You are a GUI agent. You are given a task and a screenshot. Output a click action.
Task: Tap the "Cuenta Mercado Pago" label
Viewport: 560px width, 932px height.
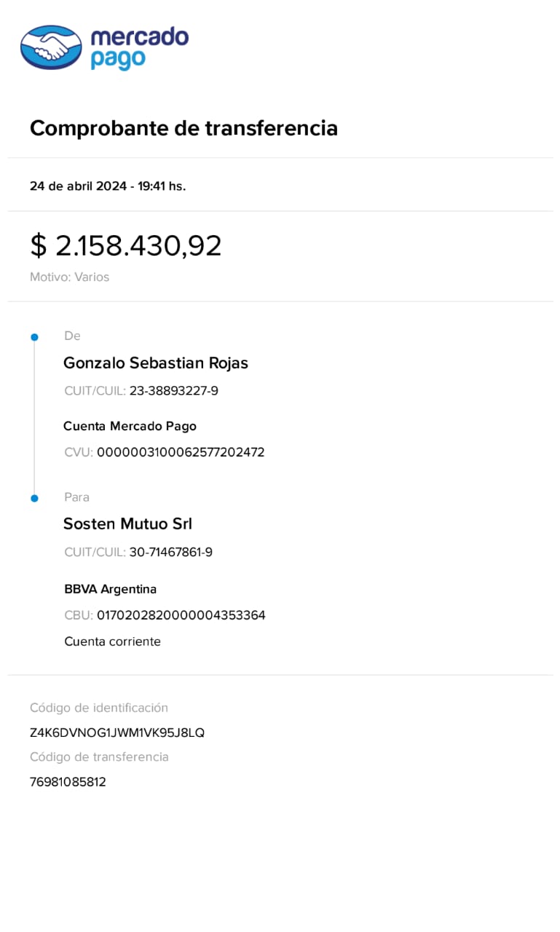coord(130,426)
